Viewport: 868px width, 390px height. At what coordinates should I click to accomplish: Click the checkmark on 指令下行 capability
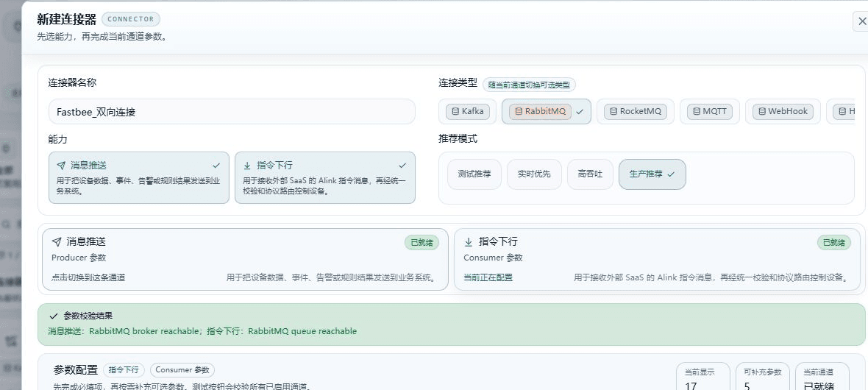(402, 165)
